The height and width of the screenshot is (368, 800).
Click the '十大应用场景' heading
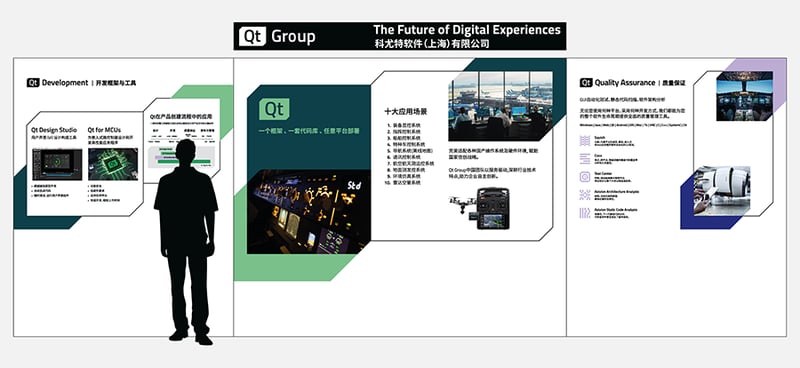406,112
